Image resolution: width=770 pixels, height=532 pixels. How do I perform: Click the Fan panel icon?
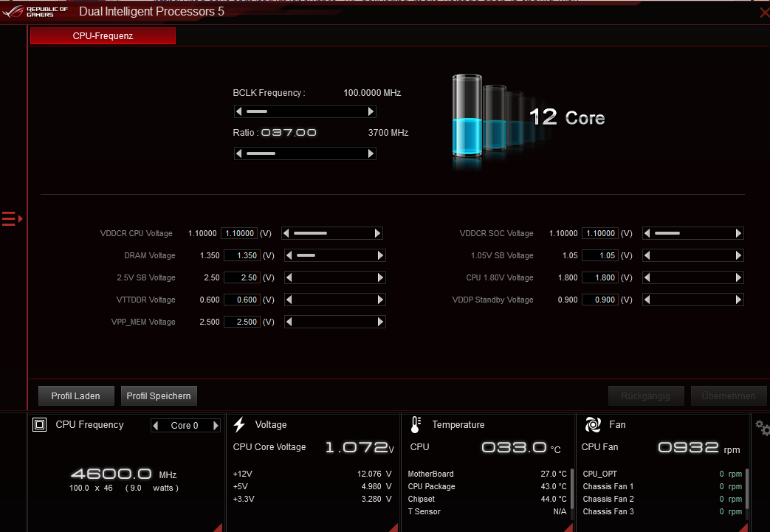pyautogui.click(x=593, y=424)
